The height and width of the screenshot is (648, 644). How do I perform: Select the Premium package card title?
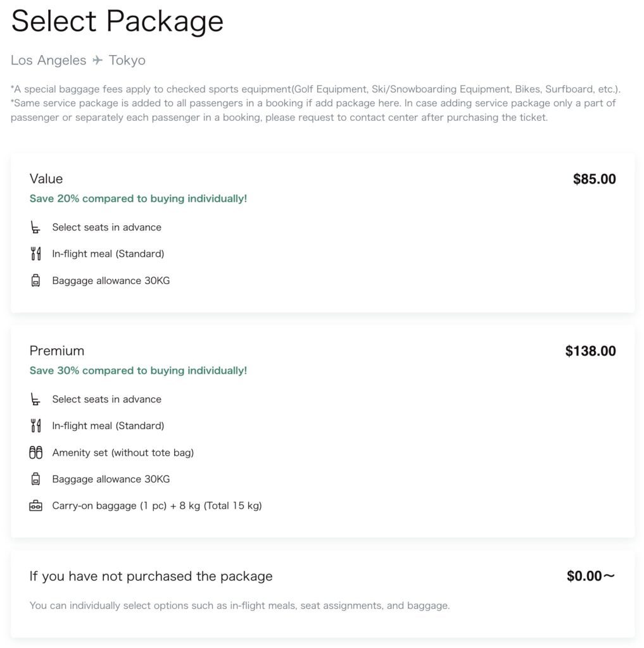tap(57, 351)
